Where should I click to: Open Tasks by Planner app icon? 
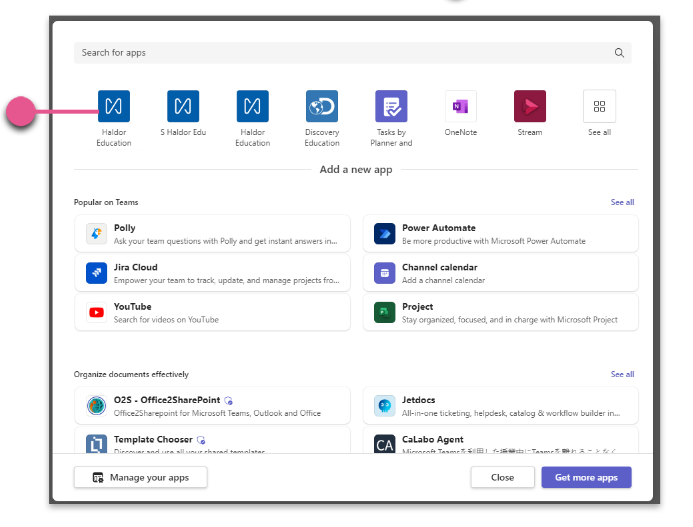click(391, 106)
